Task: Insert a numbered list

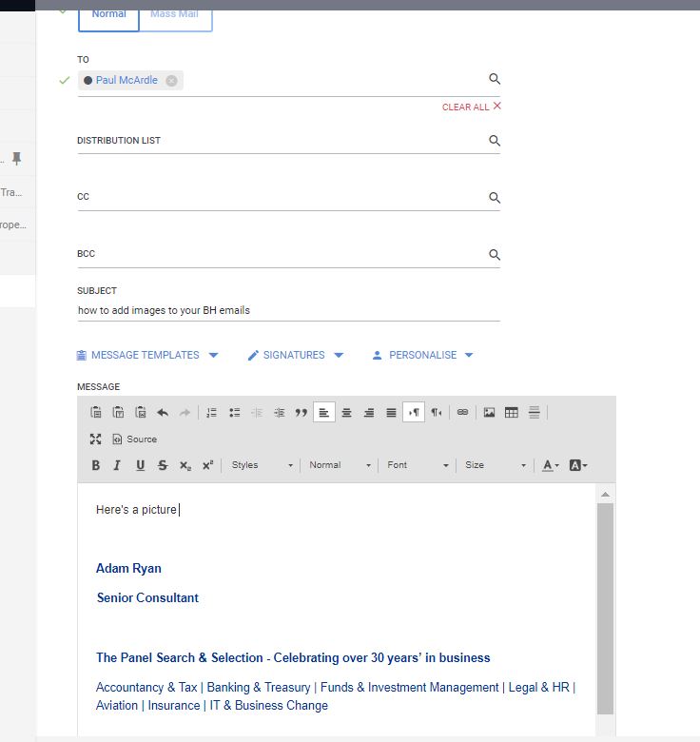Action: point(211,413)
